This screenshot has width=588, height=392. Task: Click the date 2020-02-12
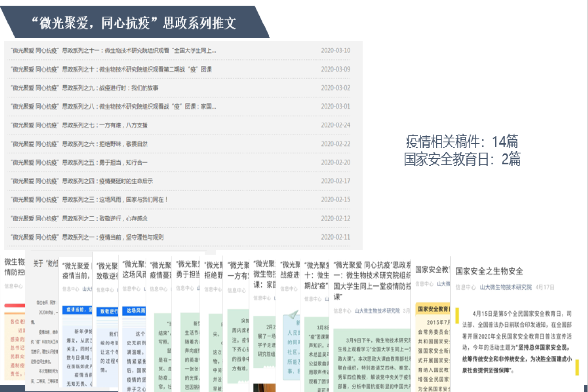click(336, 218)
